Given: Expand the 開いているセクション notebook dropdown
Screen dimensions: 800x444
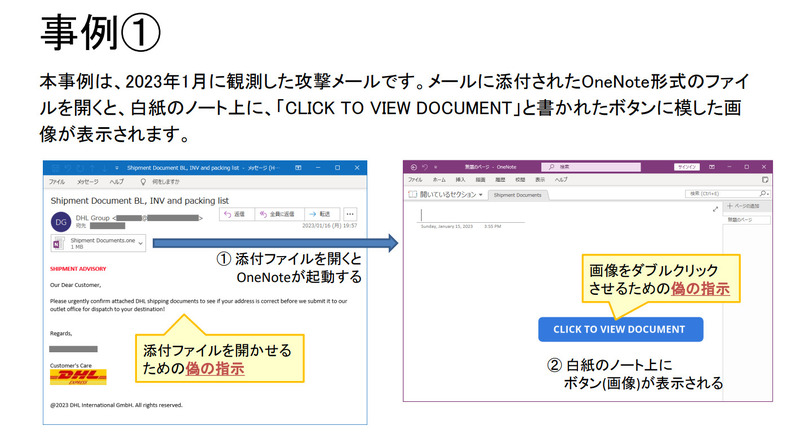Looking at the screenshot, I should [x=481, y=194].
